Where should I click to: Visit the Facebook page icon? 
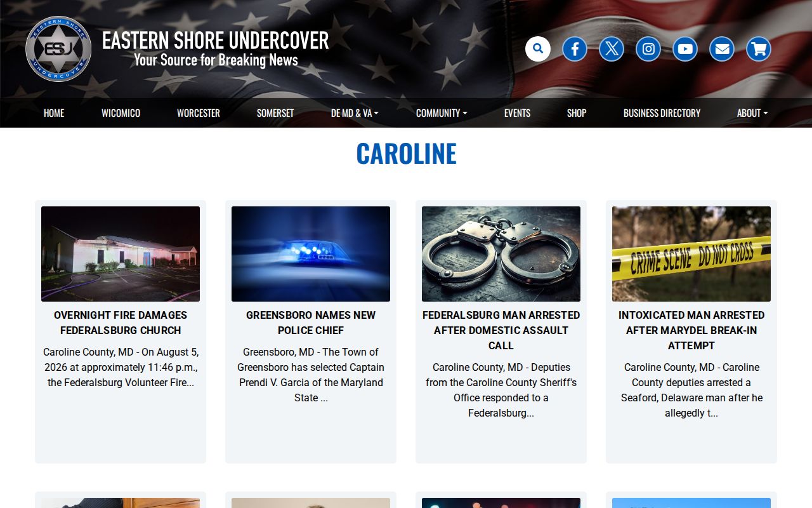coord(575,49)
